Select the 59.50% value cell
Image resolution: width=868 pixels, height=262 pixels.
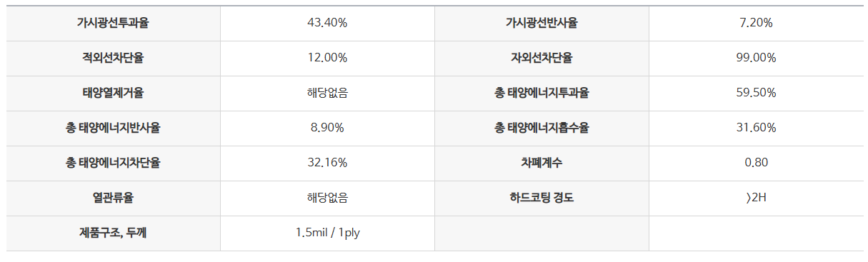(x=756, y=93)
